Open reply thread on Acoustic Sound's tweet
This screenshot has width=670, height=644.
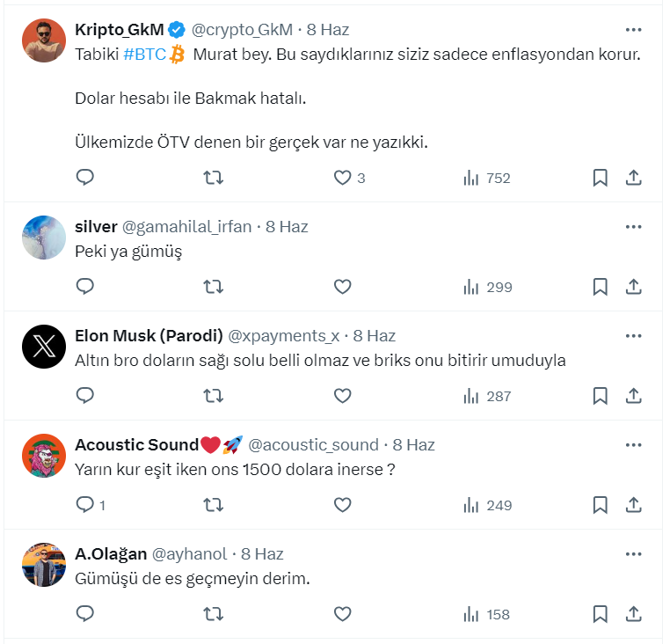(x=85, y=505)
